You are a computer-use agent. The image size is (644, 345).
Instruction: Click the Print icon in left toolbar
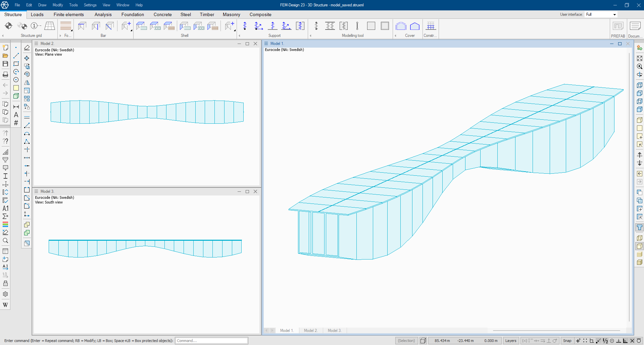pos(5,74)
